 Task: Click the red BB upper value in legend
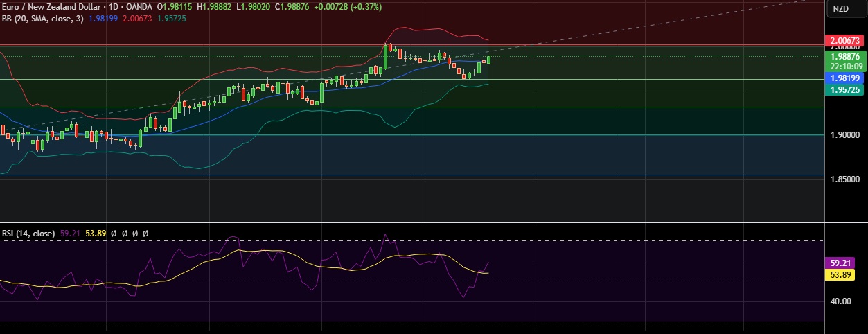[136, 18]
